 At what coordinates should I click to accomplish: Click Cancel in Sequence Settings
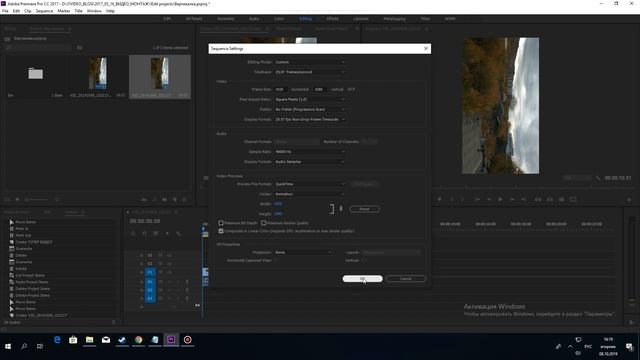[x=406, y=278]
